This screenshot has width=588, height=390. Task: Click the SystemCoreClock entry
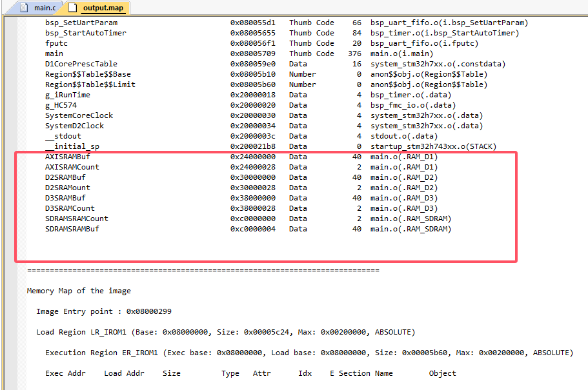coord(79,115)
